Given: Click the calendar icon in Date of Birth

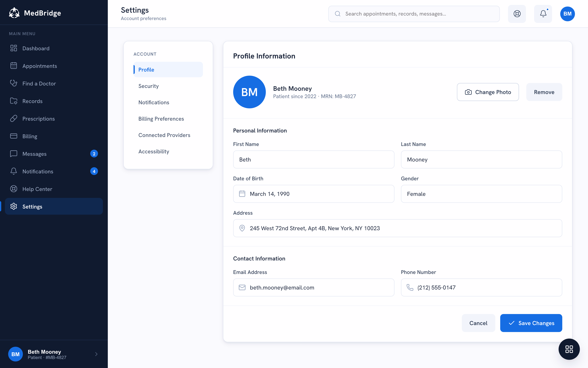Looking at the screenshot, I should click(x=242, y=194).
